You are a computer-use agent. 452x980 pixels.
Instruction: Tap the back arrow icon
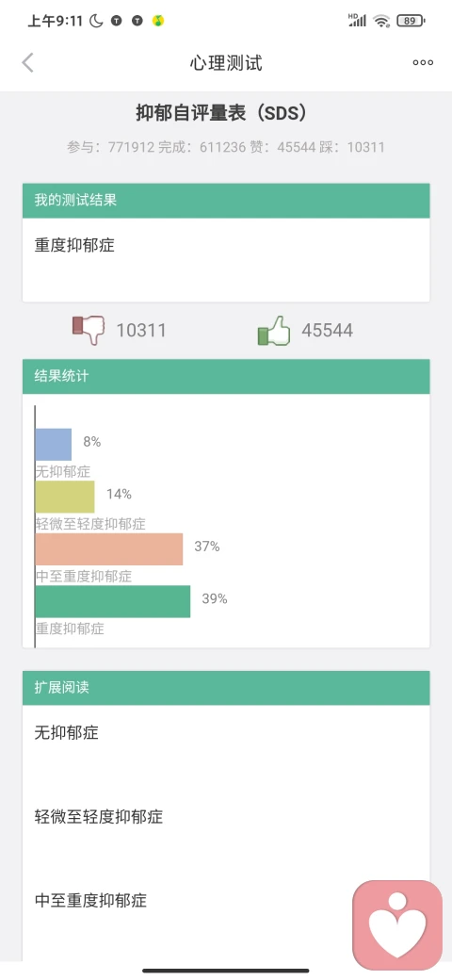(27, 62)
